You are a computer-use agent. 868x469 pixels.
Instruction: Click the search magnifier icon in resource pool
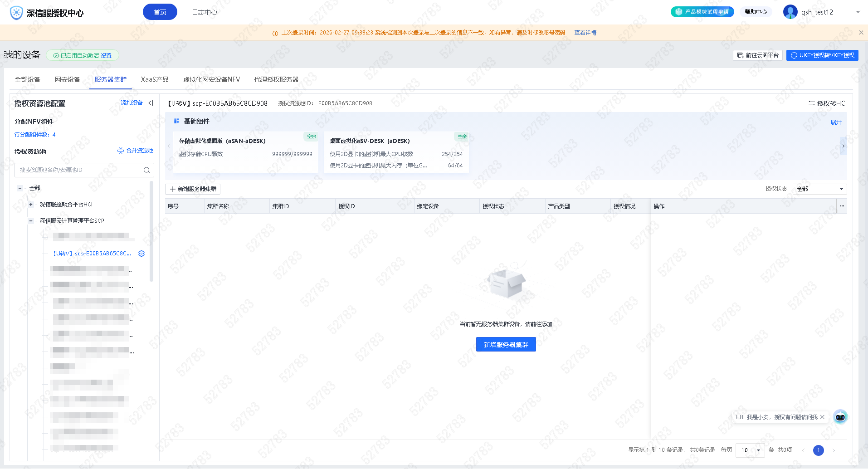click(146, 170)
